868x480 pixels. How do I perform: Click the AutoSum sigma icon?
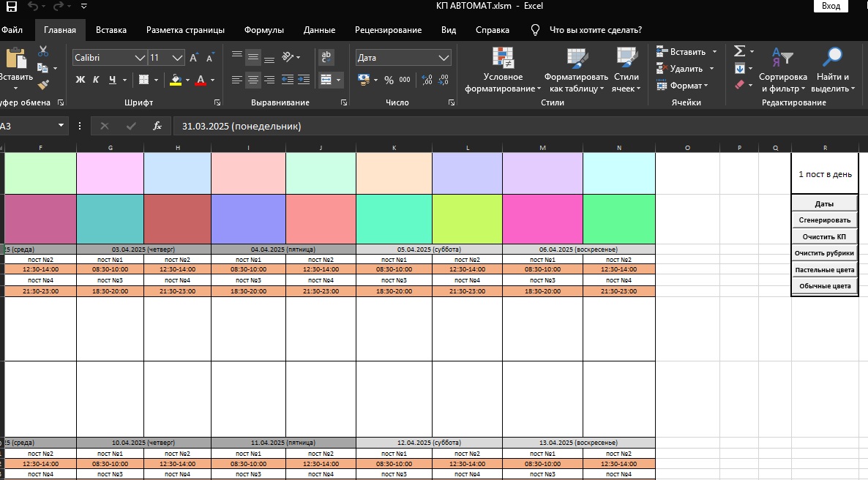point(740,51)
